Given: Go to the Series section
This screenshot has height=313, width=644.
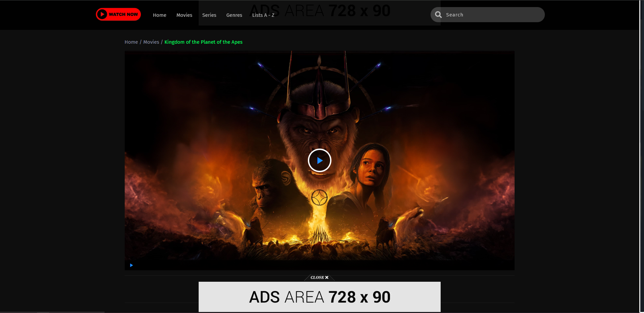Looking at the screenshot, I should pos(209,15).
